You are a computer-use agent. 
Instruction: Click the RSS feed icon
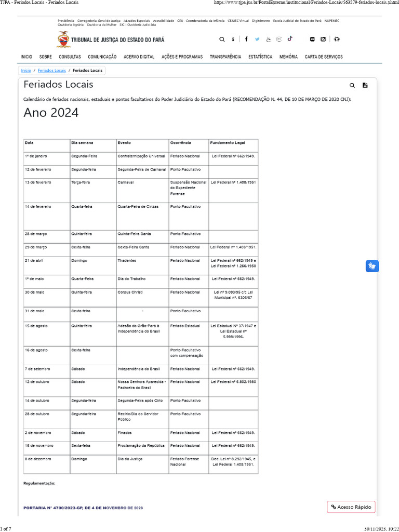tap(323, 39)
